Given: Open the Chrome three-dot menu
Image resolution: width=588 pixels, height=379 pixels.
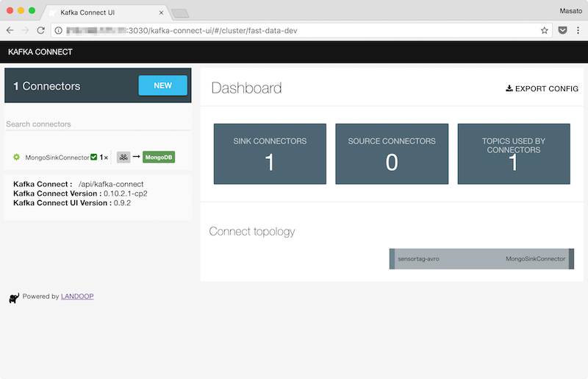Looking at the screenshot, I should [x=577, y=30].
